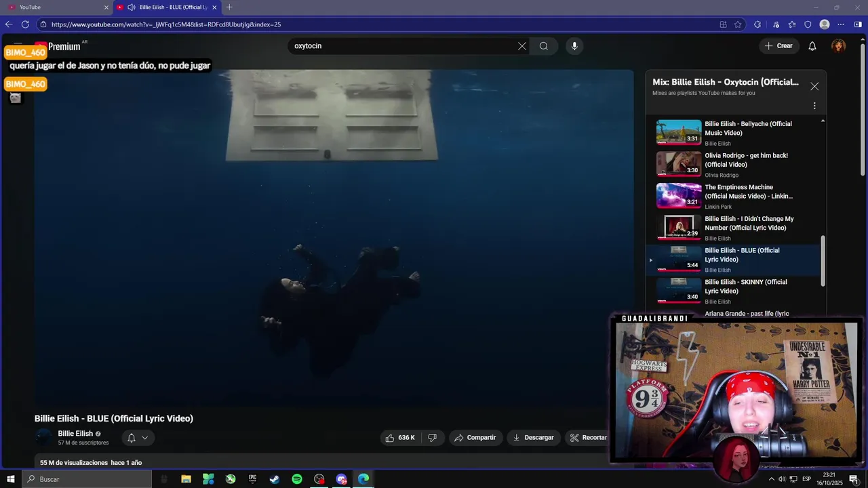Screen dimensions: 868x488
Task: Open the YouTube notifications bell
Action: coord(812,46)
